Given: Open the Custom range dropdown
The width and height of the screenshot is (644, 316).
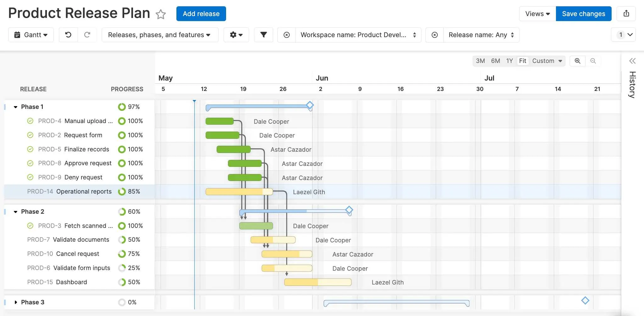Looking at the screenshot, I should [547, 61].
